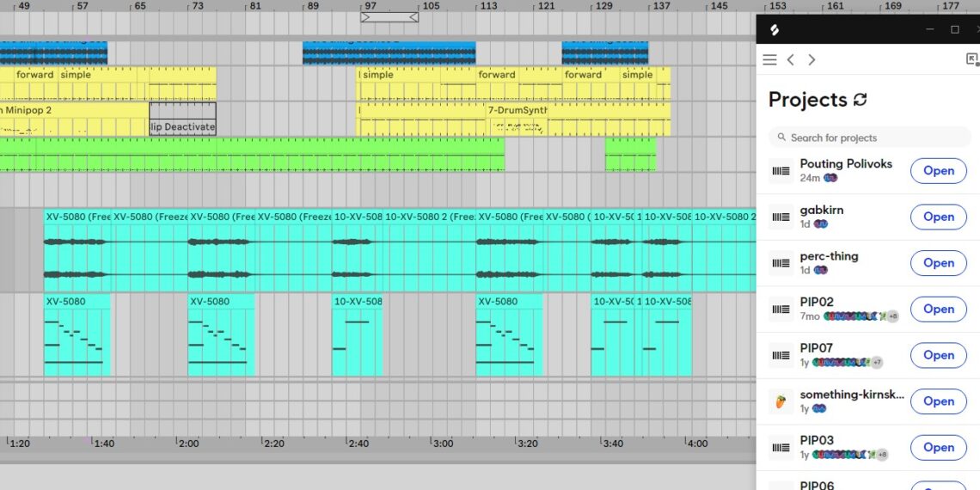Select the short green clip near bar 129
Viewport: 980px width, 490px height.
click(631, 155)
